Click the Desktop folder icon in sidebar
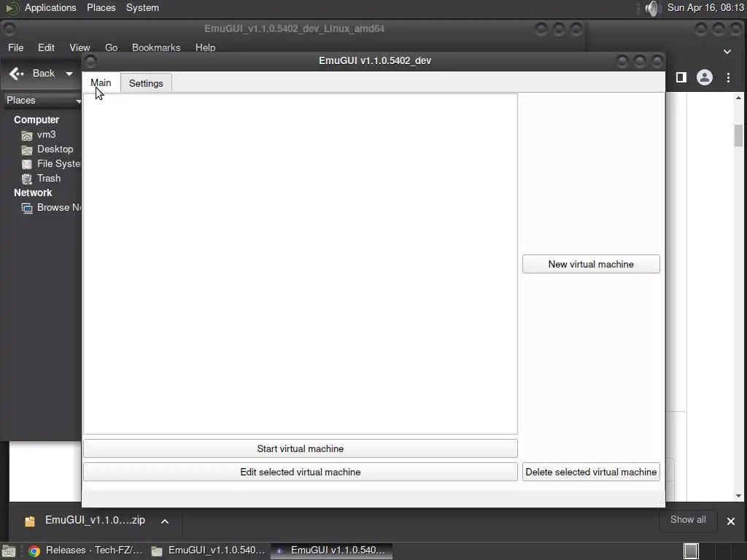This screenshot has width=747, height=560. tap(27, 150)
